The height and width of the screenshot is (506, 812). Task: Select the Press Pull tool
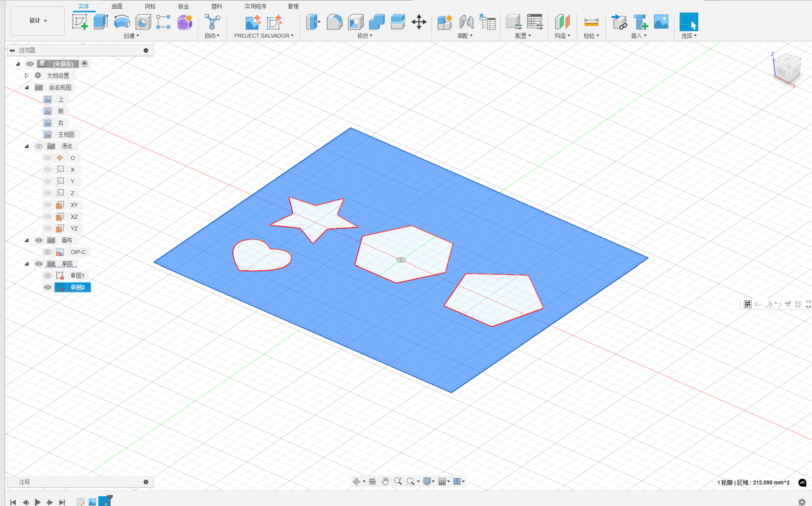point(313,22)
